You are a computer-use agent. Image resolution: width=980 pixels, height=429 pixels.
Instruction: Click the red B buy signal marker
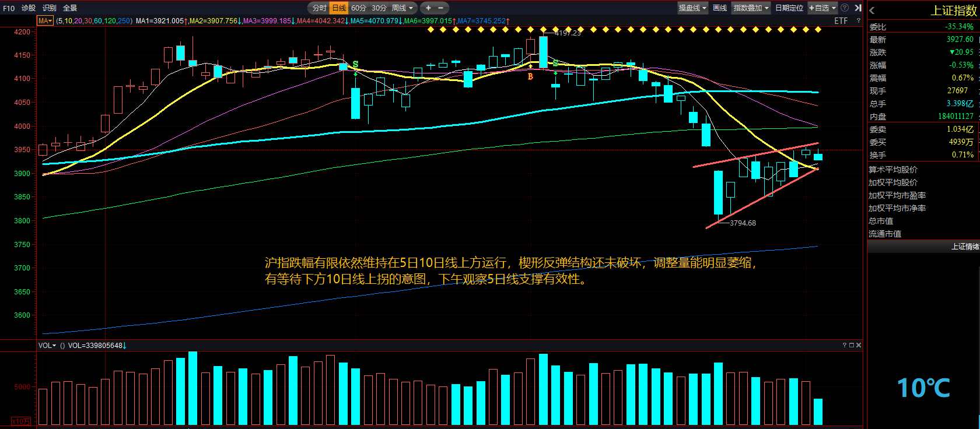click(x=530, y=76)
